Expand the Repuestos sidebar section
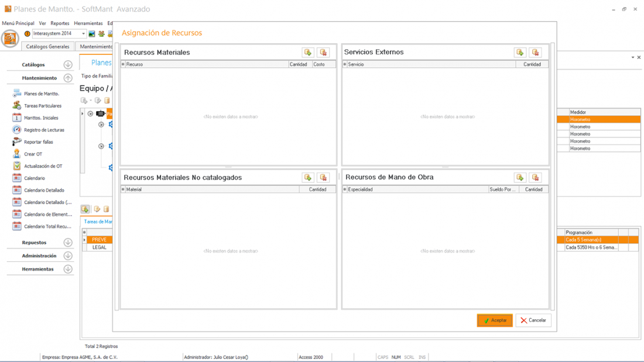The image size is (644, 362). click(x=68, y=243)
